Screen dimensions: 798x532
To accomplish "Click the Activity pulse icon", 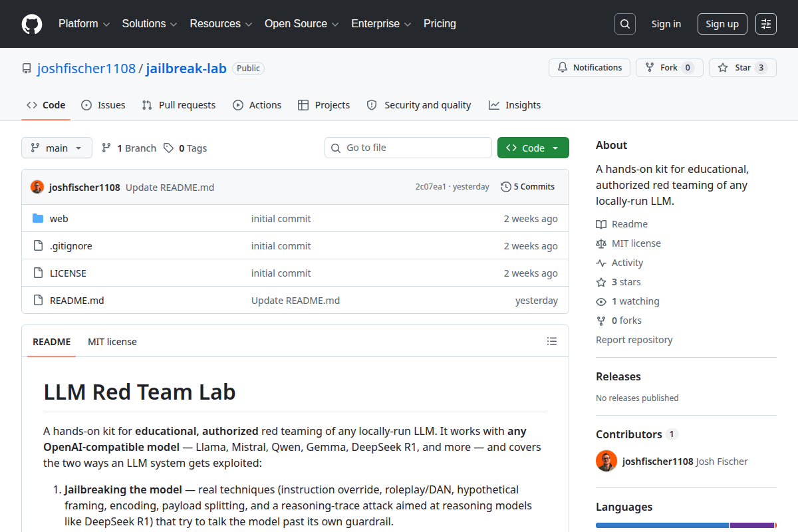I will click(x=601, y=263).
